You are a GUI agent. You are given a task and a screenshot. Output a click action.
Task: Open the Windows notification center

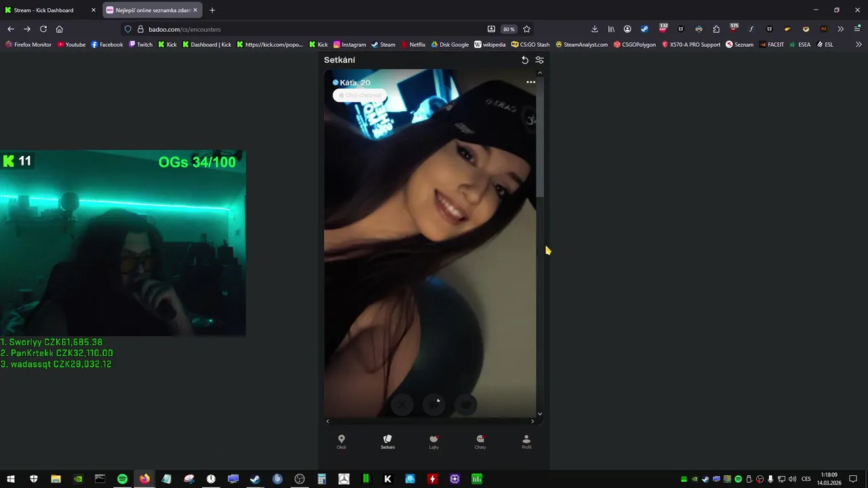click(853, 479)
